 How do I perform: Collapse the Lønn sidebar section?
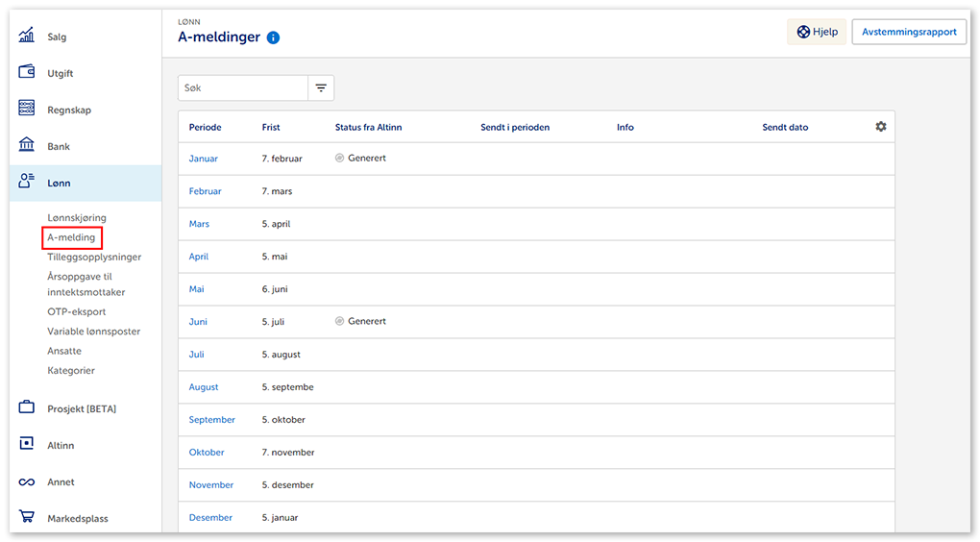click(59, 183)
